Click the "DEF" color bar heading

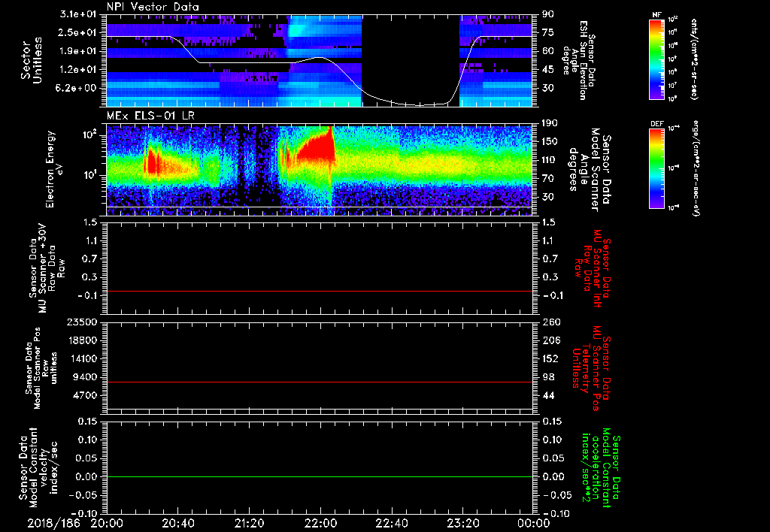(657, 124)
